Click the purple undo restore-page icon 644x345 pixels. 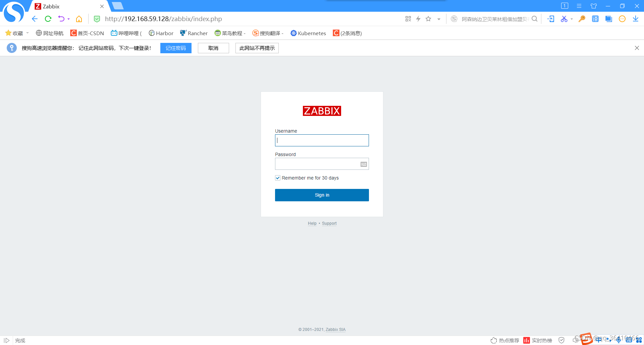61,19
